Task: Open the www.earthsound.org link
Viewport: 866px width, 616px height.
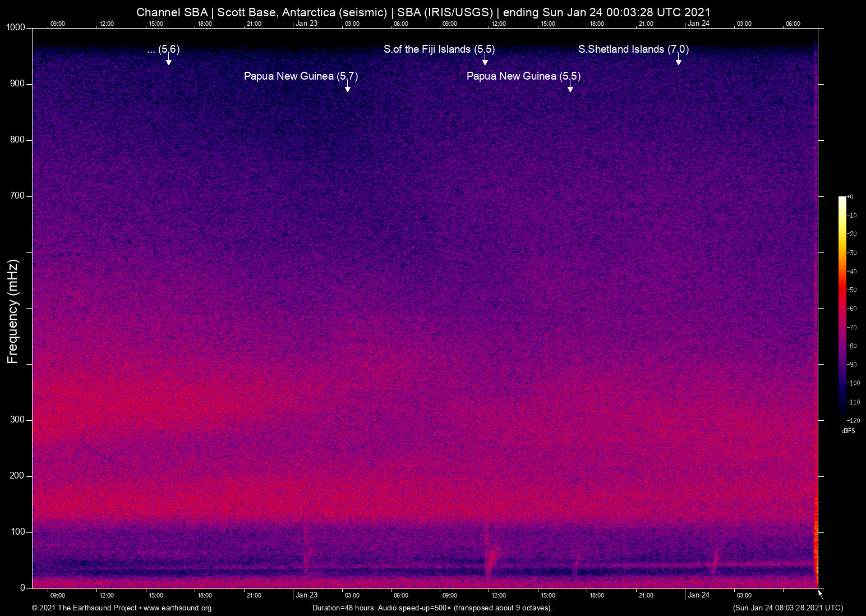Action: point(178,608)
